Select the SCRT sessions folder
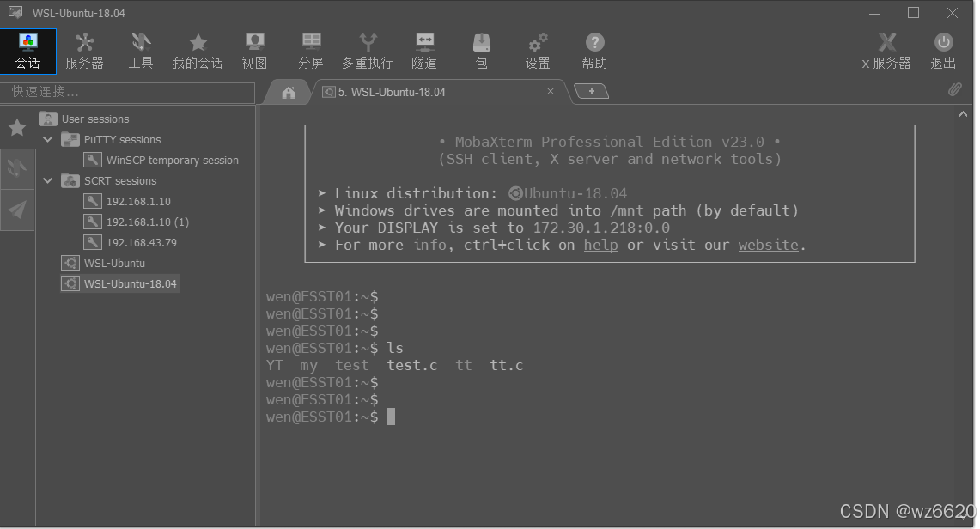This screenshot has width=980, height=529. [109, 180]
